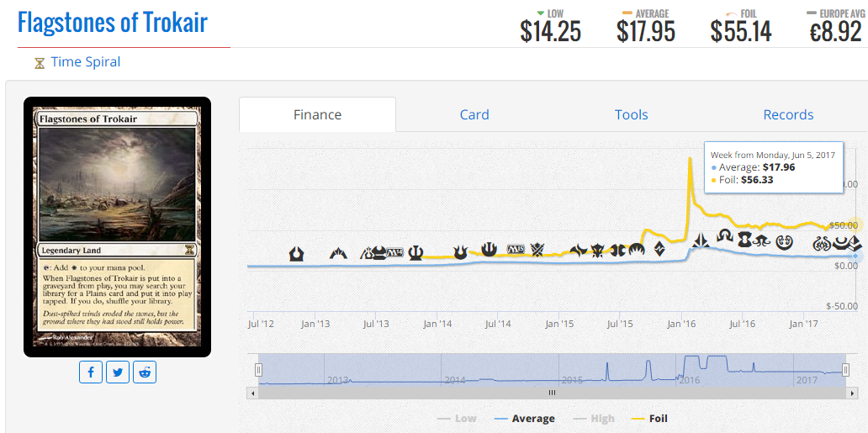Screen dimensions: 868x433
Task: Click the Flagstones of Trokair card image
Action: (x=118, y=227)
